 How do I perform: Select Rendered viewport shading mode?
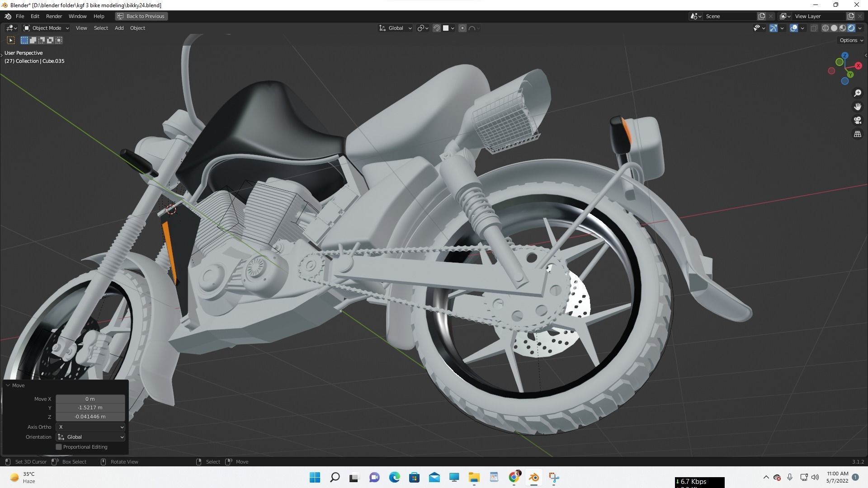[852, 28]
